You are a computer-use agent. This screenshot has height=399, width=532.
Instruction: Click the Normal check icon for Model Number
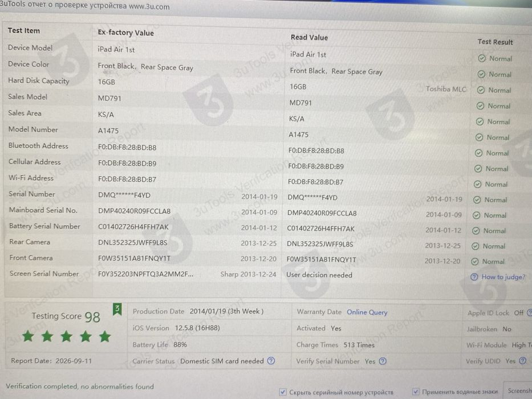point(479,137)
